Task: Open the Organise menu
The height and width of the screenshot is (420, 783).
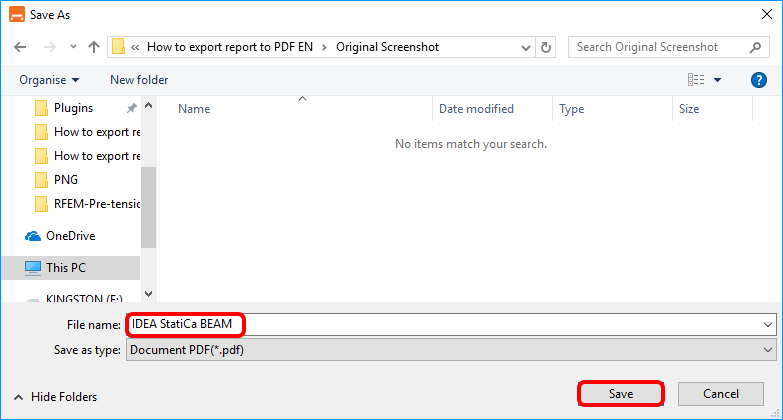Action: click(x=48, y=80)
